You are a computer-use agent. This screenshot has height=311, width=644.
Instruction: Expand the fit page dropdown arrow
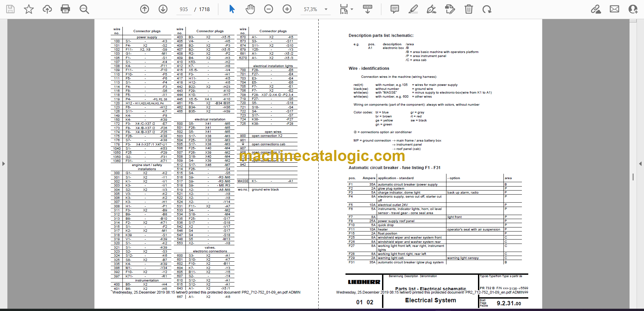pos(352,9)
